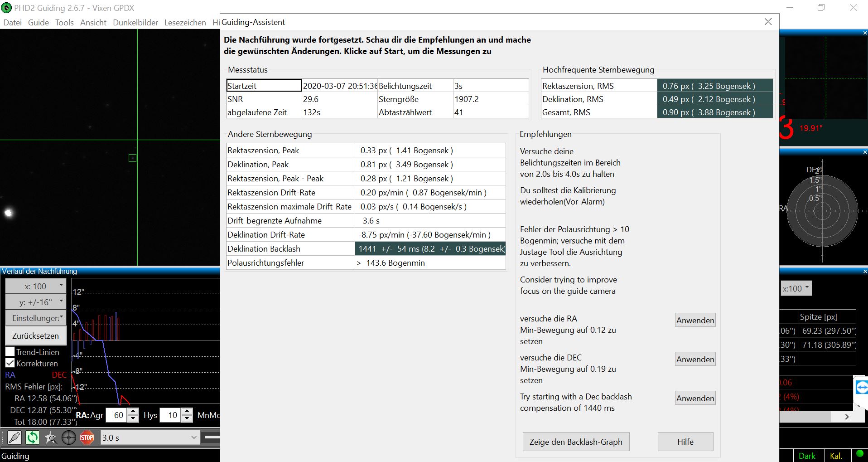This screenshot has width=868, height=462.
Task: Close the Guiding-Assistent dialog
Action: [x=768, y=22]
